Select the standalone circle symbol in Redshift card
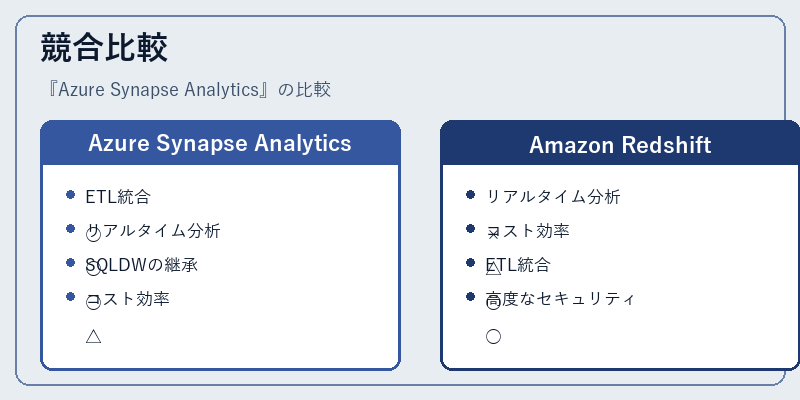This screenshot has height=400, width=800. point(493,336)
